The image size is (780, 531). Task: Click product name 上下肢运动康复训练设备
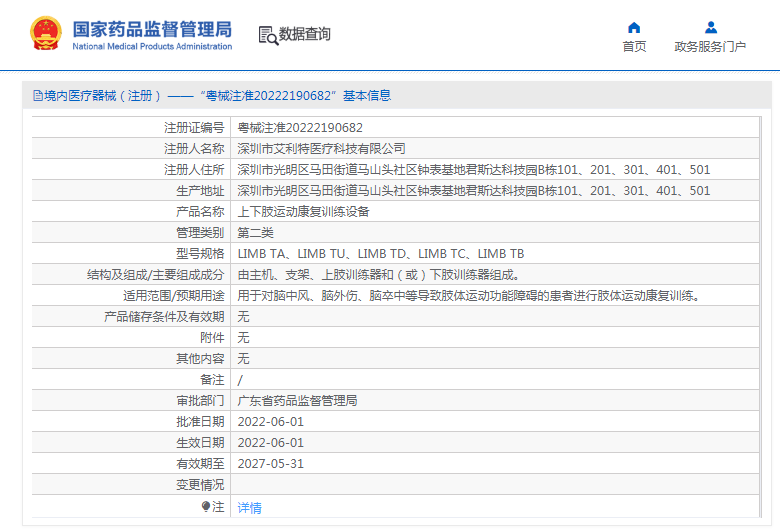click(x=303, y=212)
